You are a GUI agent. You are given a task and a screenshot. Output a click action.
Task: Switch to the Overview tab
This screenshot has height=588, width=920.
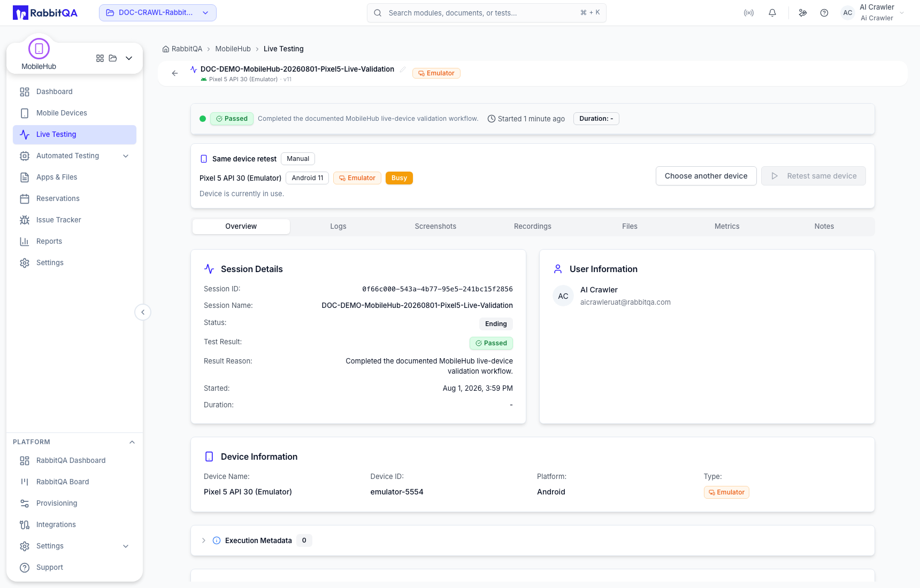pos(241,227)
